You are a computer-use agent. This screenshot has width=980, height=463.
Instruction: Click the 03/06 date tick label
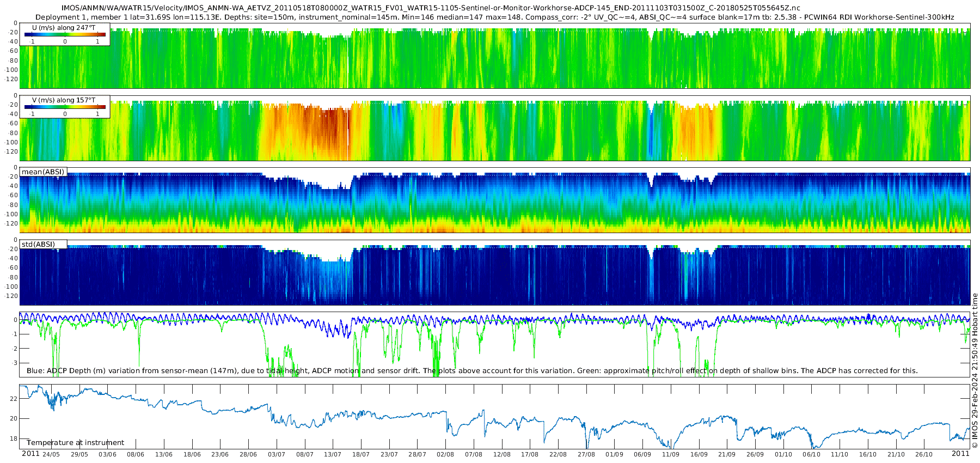point(107,454)
